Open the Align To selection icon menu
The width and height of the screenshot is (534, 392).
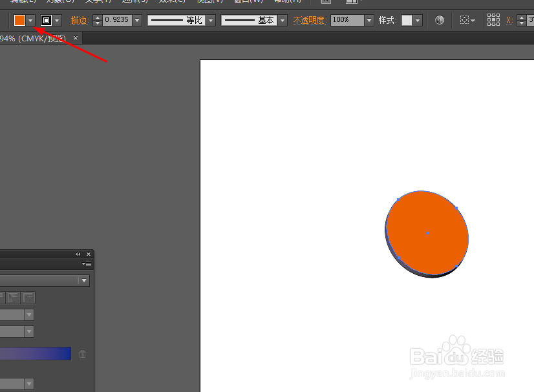[x=467, y=20]
